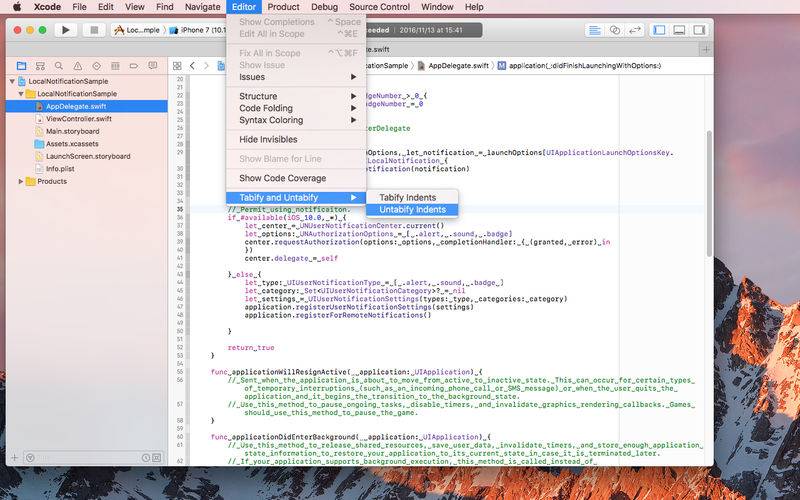The height and width of the screenshot is (500, 800).
Task: Go back in editor history
Action: (192, 66)
